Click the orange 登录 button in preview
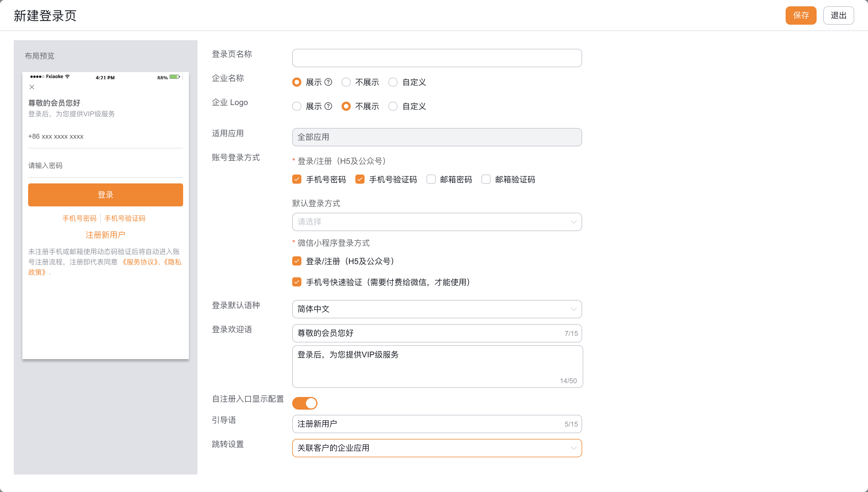This screenshot has width=868, height=492. point(105,195)
